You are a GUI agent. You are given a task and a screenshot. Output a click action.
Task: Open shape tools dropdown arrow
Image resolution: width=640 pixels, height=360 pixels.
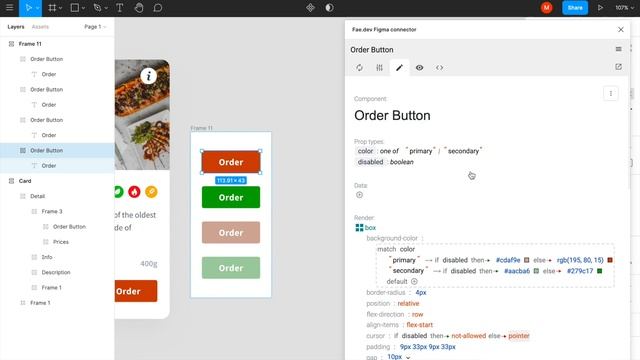pyautogui.click(x=83, y=8)
